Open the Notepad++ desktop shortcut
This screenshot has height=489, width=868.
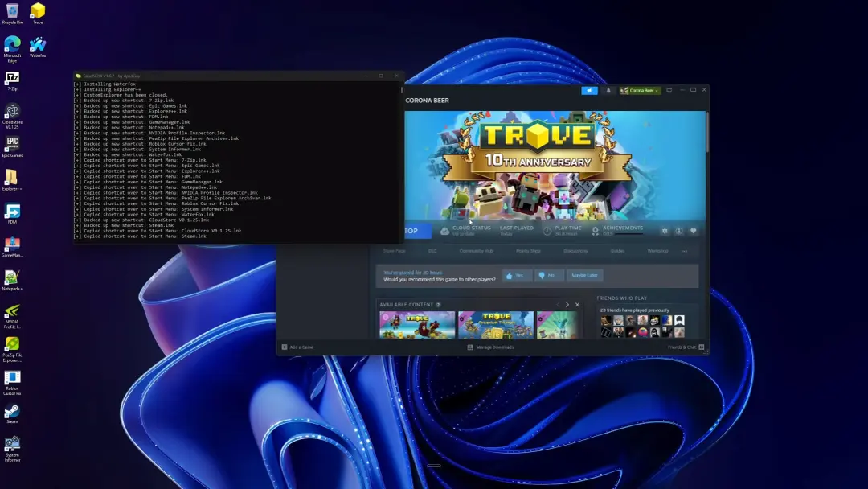[x=12, y=280]
